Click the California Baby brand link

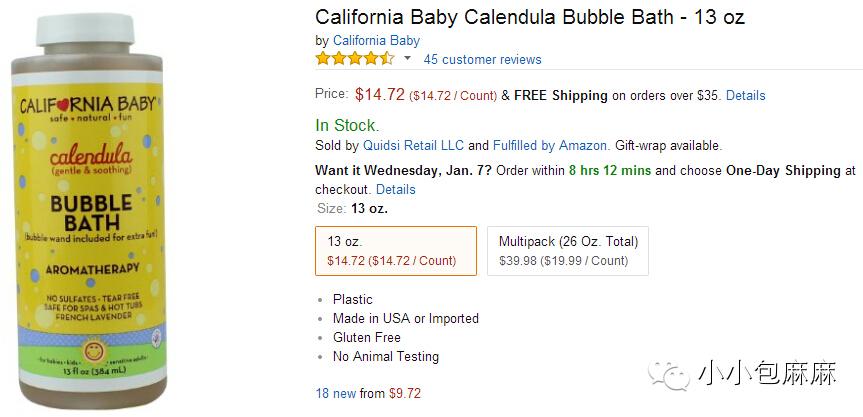pos(376,41)
